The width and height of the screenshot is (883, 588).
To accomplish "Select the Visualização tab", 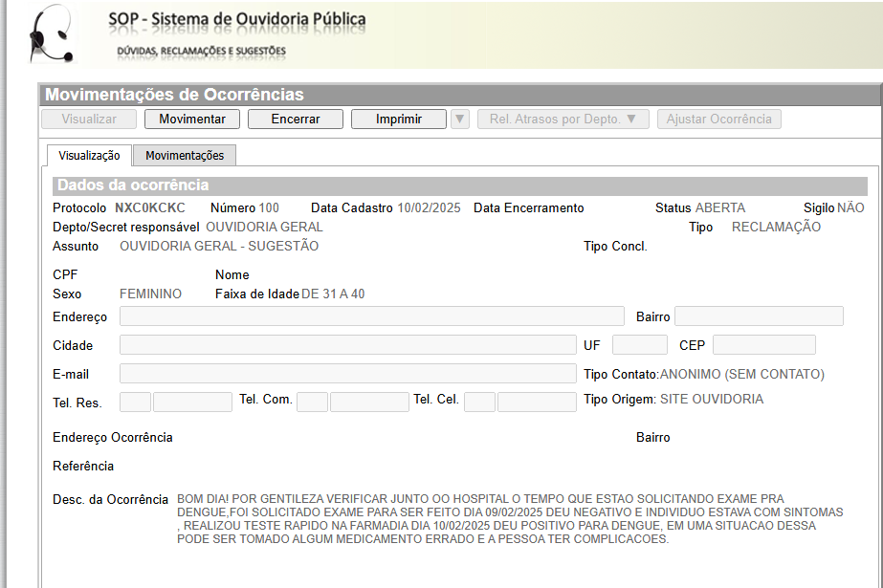I will pos(89,155).
